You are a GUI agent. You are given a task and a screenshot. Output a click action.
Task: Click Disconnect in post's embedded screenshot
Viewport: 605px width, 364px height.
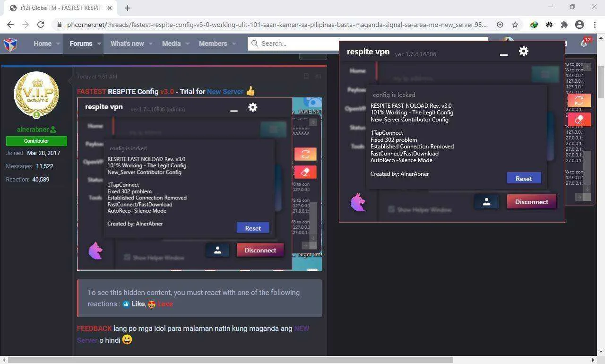(x=260, y=251)
